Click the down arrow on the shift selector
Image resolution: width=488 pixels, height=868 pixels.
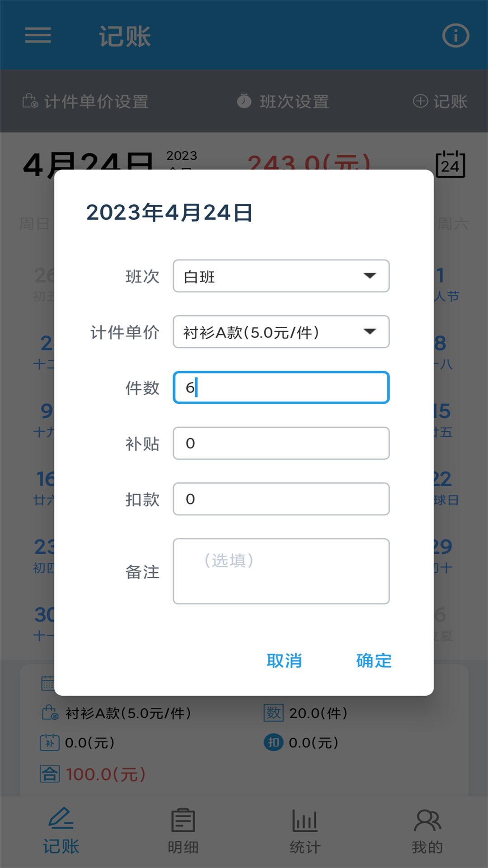371,276
